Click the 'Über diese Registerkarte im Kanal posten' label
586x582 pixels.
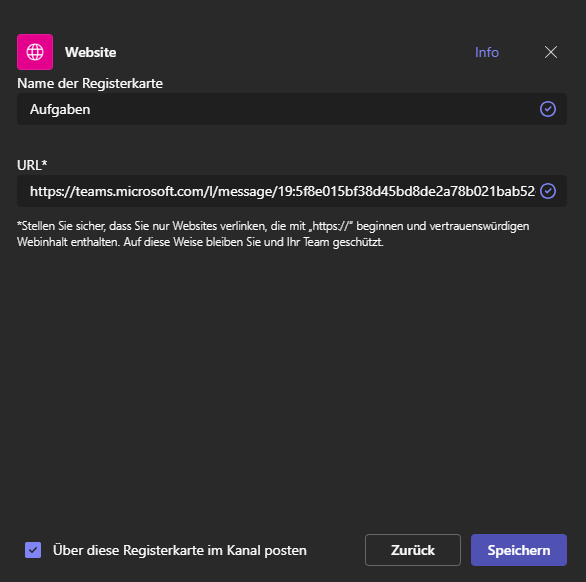click(x=180, y=550)
